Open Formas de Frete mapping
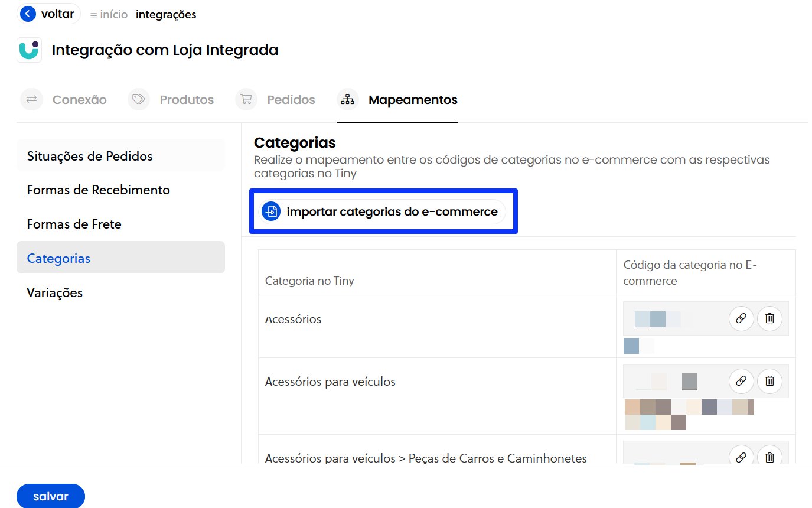This screenshot has height=508, width=812. 120,224
